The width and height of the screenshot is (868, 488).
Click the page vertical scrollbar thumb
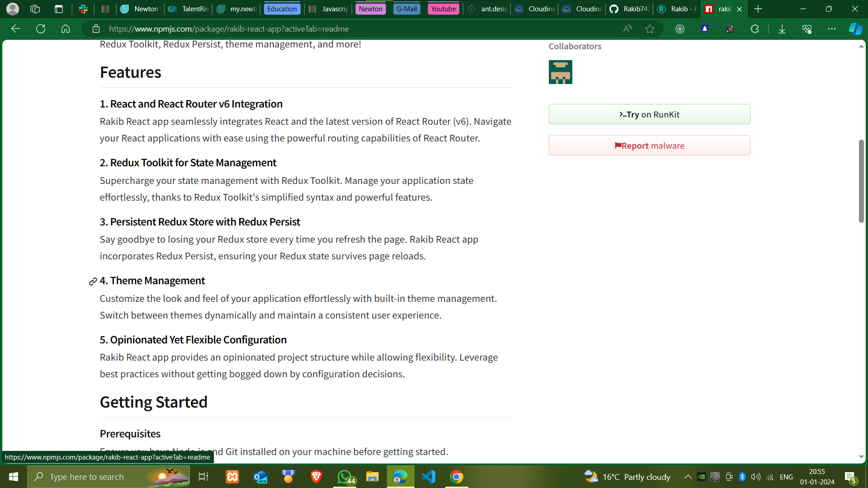click(861, 181)
